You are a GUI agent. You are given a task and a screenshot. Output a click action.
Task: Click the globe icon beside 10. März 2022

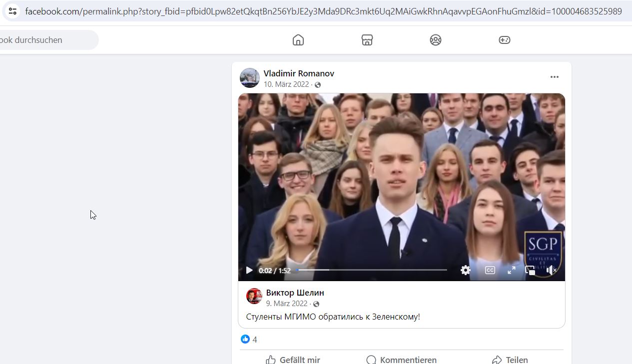pyautogui.click(x=318, y=85)
